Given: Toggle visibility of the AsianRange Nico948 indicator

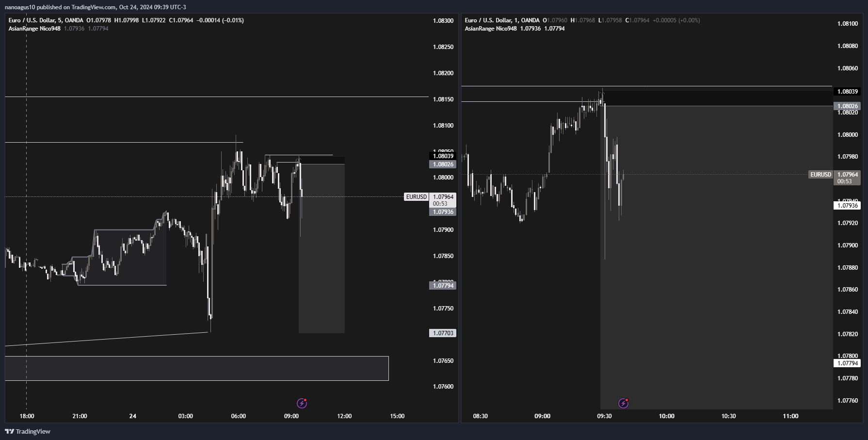Looking at the screenshot, I should [x=33, y=29].
